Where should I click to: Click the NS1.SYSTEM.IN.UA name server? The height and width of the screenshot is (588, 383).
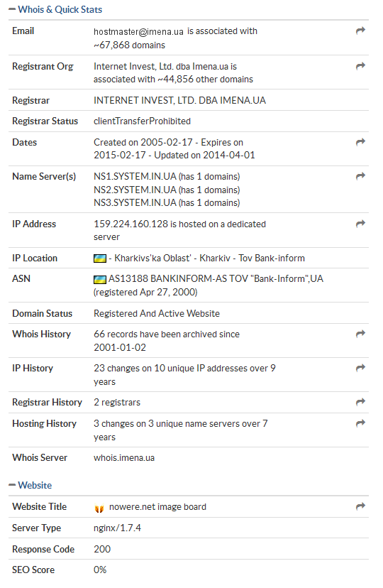[x=135, y=176]
